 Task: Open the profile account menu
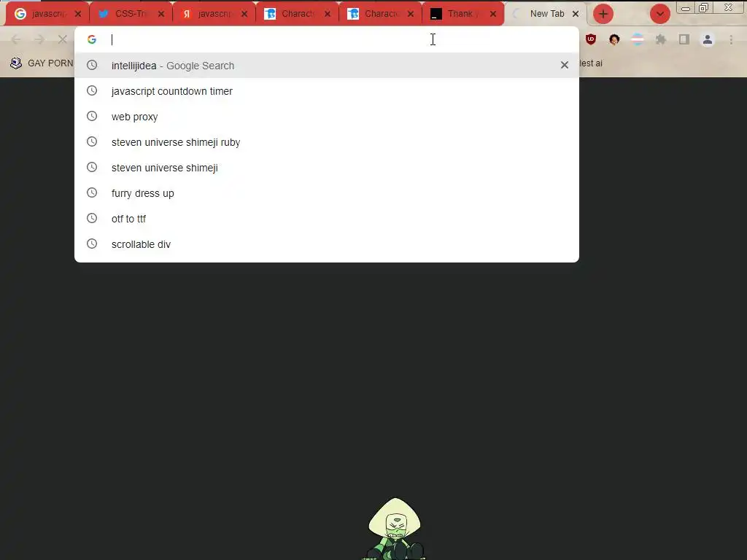pyautogui.click(x=708, y=39)
